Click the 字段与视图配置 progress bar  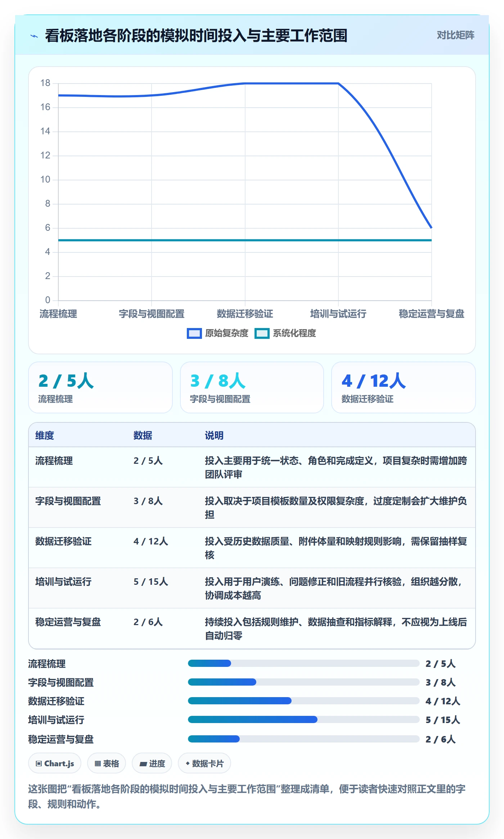coord(303,682)
